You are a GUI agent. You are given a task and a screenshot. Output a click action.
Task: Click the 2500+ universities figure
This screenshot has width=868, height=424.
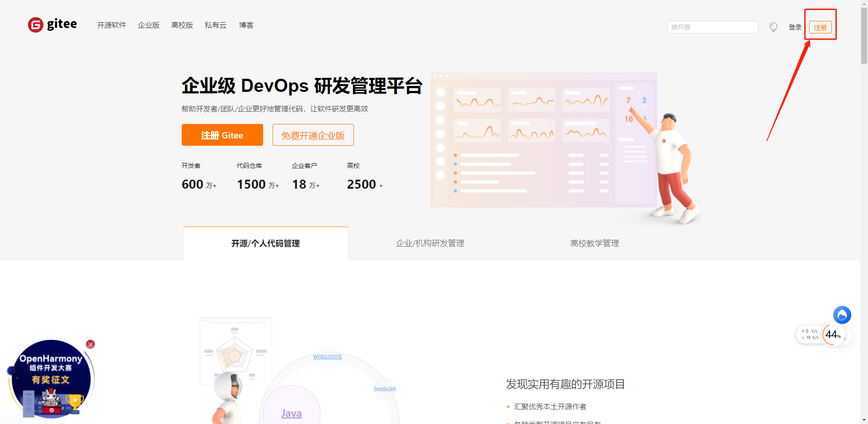(365, 185)
